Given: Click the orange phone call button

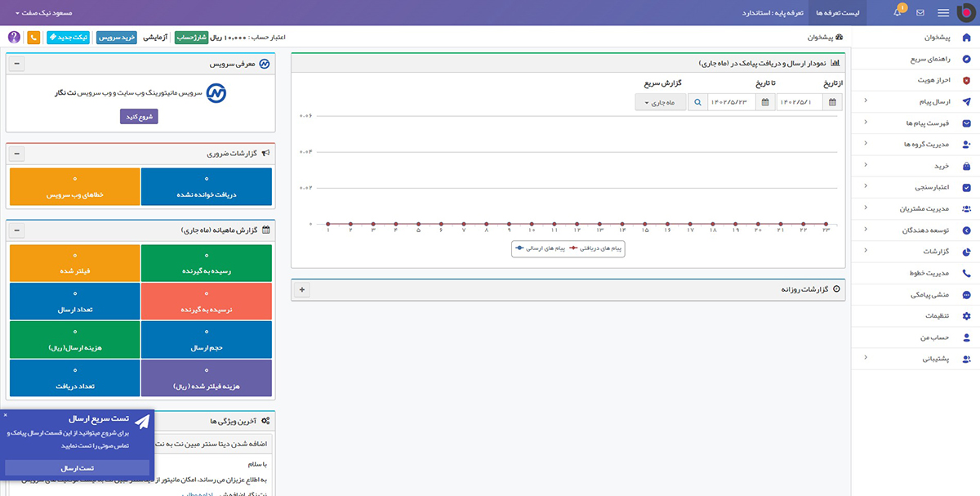Looking at the screenshot, I should [33, 37].
